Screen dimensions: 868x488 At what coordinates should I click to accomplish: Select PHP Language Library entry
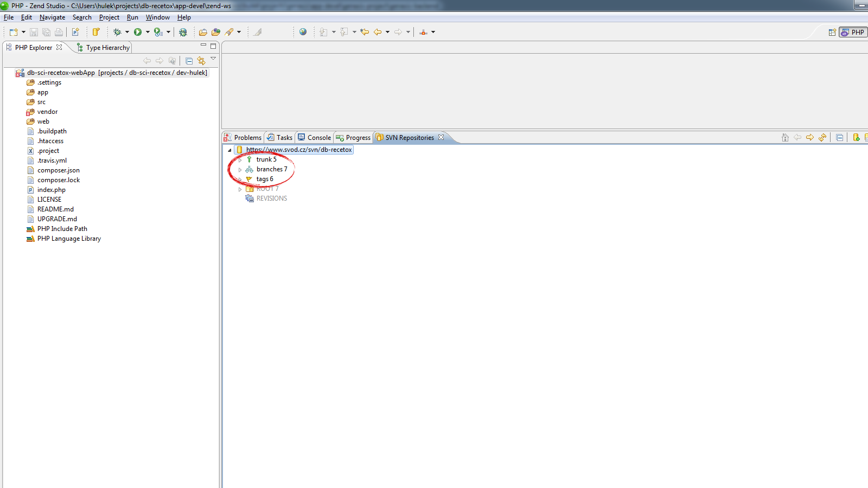(x=63, y=239)
